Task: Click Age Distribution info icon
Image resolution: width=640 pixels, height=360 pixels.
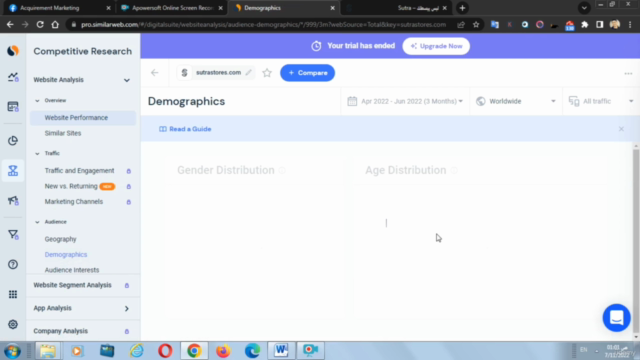Action: click(454, 170)
